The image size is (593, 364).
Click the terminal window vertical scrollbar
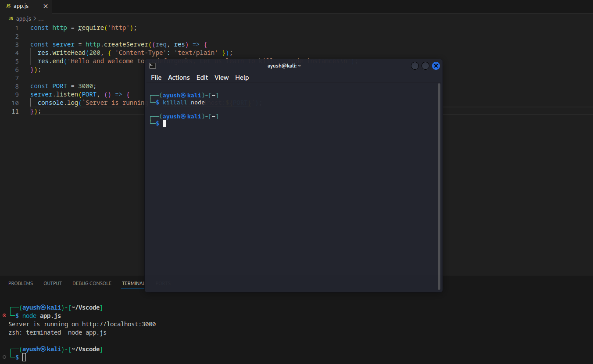pos(439,186)
